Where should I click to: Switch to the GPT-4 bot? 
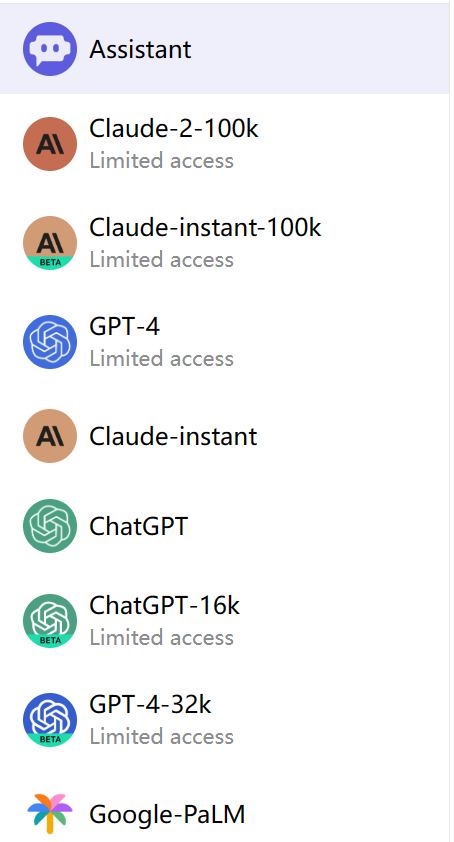tap(225, 342)
